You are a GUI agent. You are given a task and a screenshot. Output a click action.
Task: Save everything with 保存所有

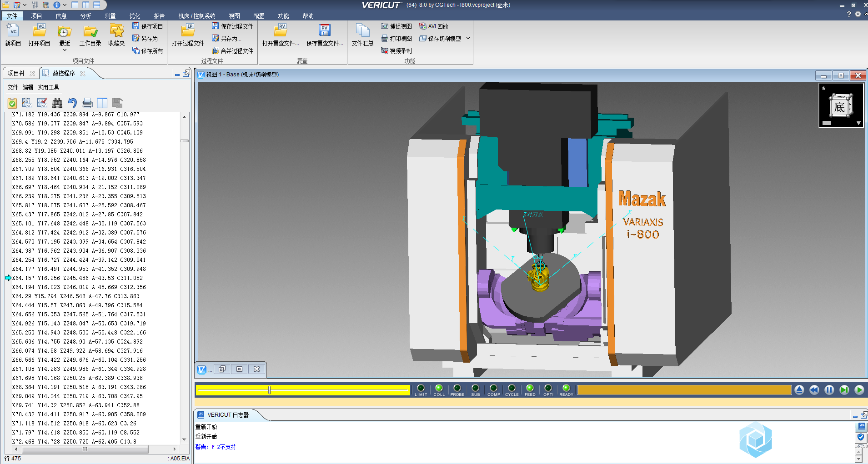147,51
